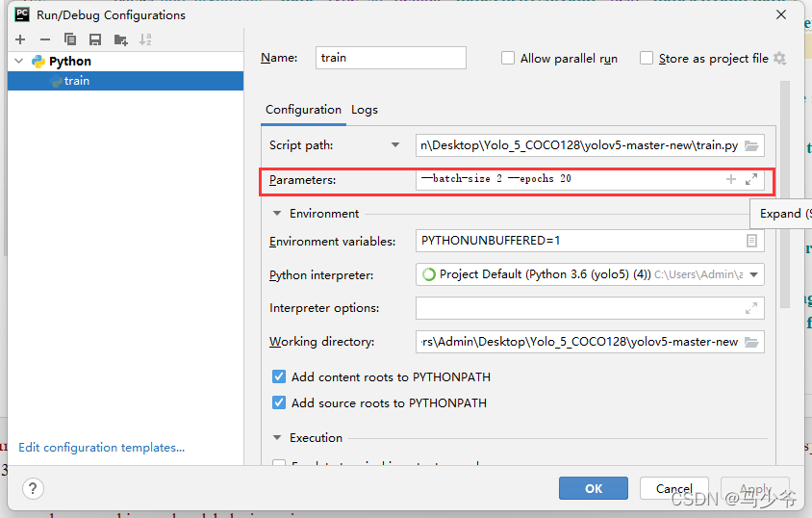Select the train configuration in tree
This screenshot has height=518, width=812.
point(125,81)
